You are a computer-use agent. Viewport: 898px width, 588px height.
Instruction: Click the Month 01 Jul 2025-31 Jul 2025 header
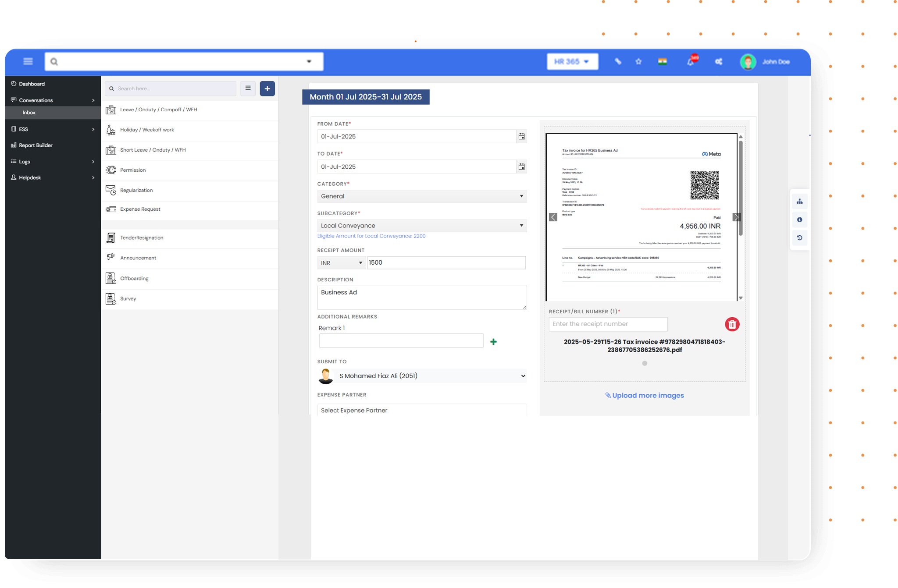[366, 97]
